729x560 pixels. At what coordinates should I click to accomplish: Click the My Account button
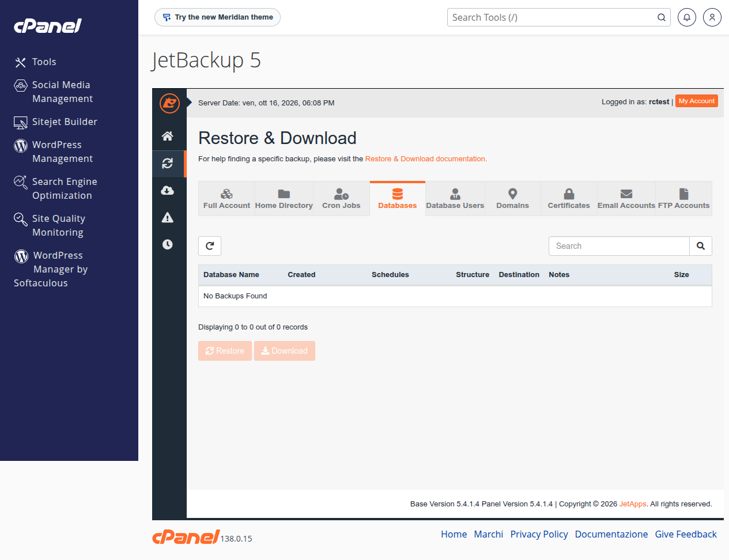tap(697, 101)
